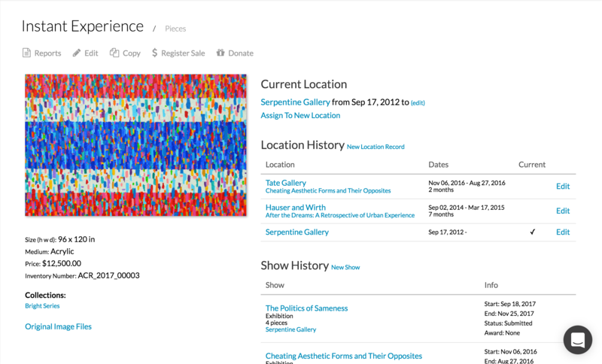The height and width of the screenshot is (364, 602).
Task: Open the Pieces breadcrumb
Action: click(x=175, y=29)
